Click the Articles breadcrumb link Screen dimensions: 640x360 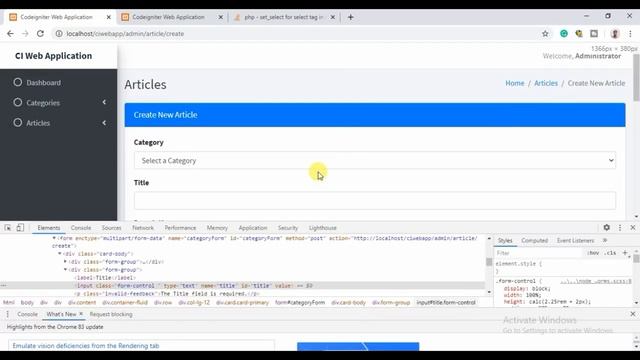(546, 83)
